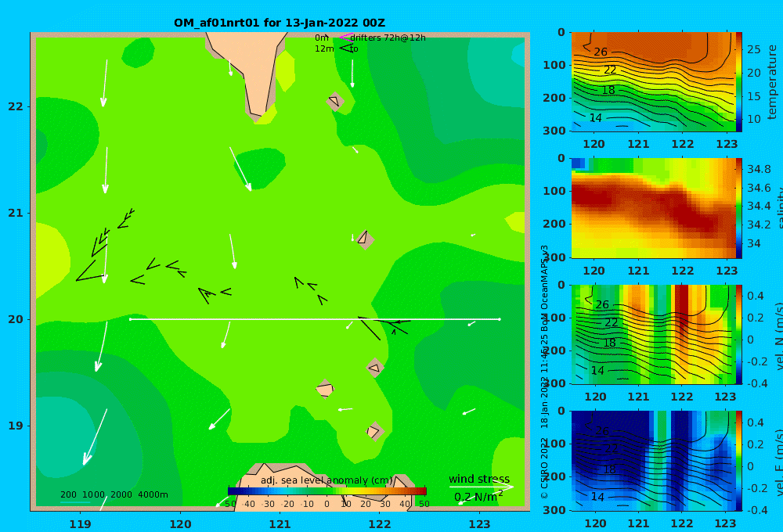
Task: Click the CSIRO copyright and OceanMAPS timestamp text
Action: point(544,372)
